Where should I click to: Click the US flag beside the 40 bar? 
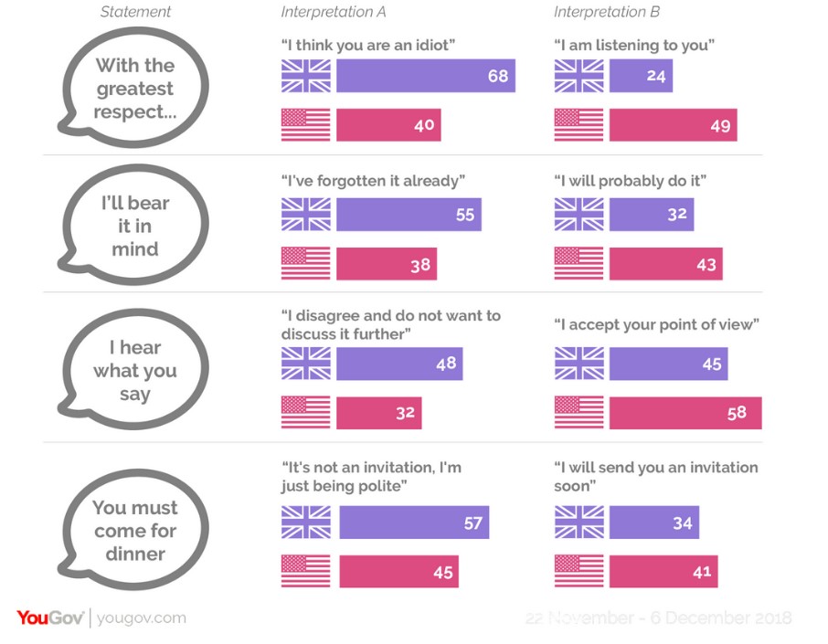coord(305,124)
